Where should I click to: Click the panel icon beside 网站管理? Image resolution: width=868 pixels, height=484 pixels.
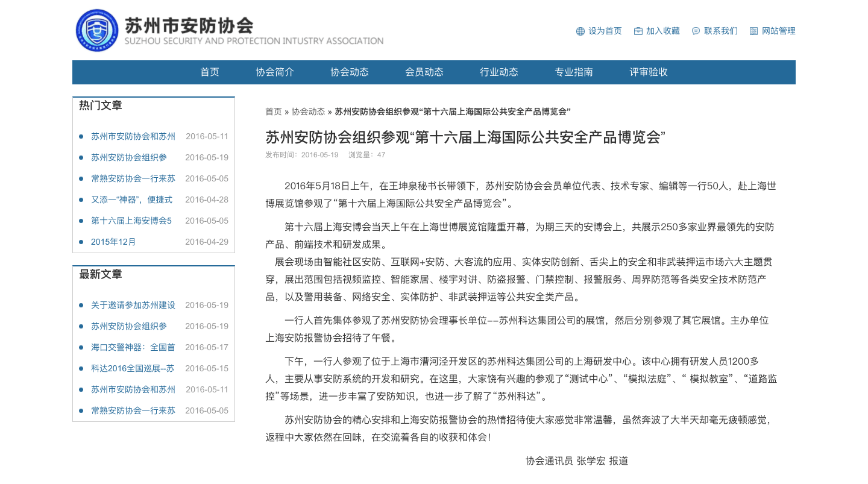point(754,31)
